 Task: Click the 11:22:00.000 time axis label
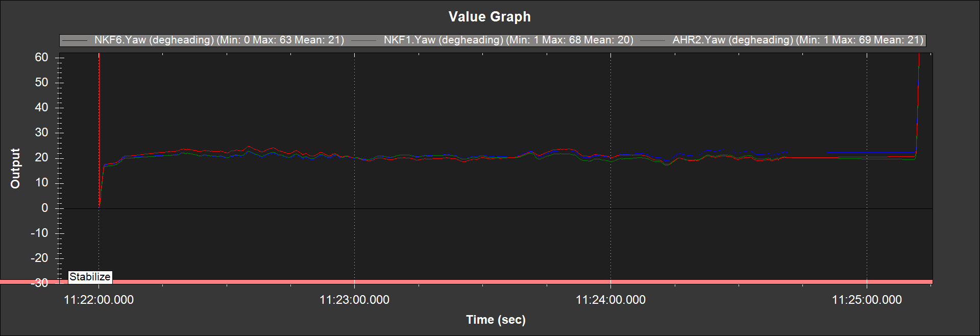click(99, 300)
